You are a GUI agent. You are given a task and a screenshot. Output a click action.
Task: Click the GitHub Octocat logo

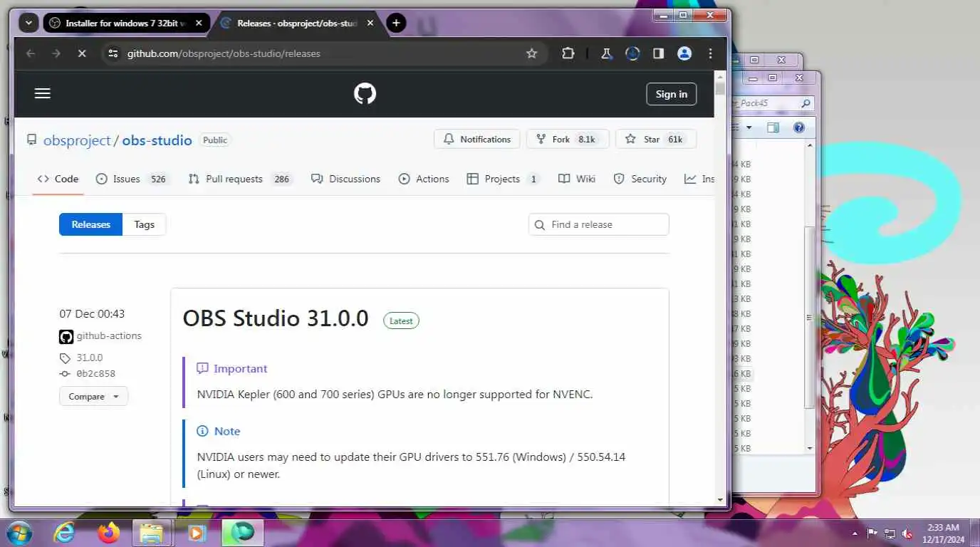pos(365,93)
